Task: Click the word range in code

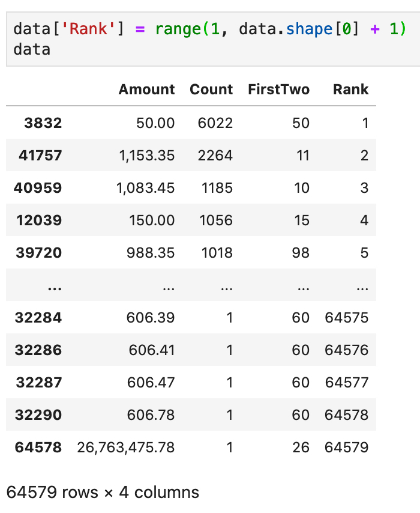Action: pos(178,29)
